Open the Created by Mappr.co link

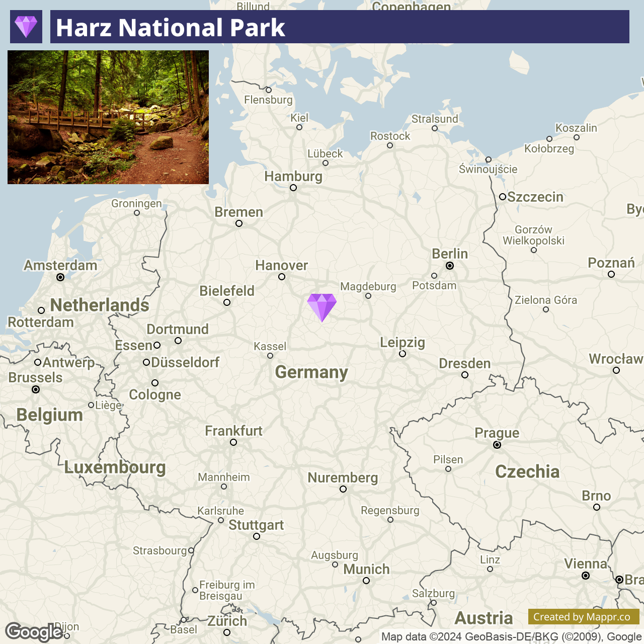(x=583, y=617)
